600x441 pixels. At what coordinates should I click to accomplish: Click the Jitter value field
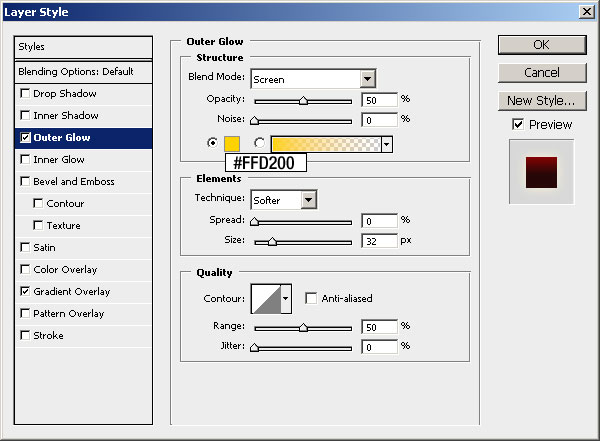coord(379,347)
